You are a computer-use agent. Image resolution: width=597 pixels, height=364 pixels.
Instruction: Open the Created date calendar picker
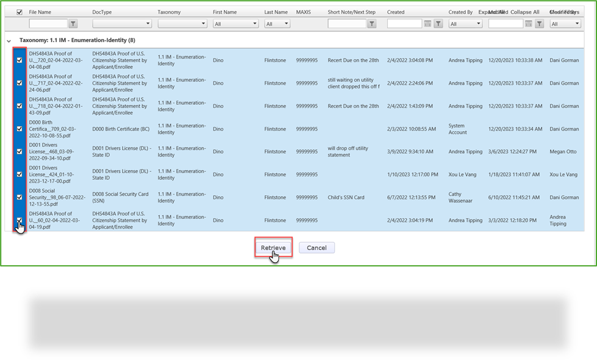coord(428,23)
